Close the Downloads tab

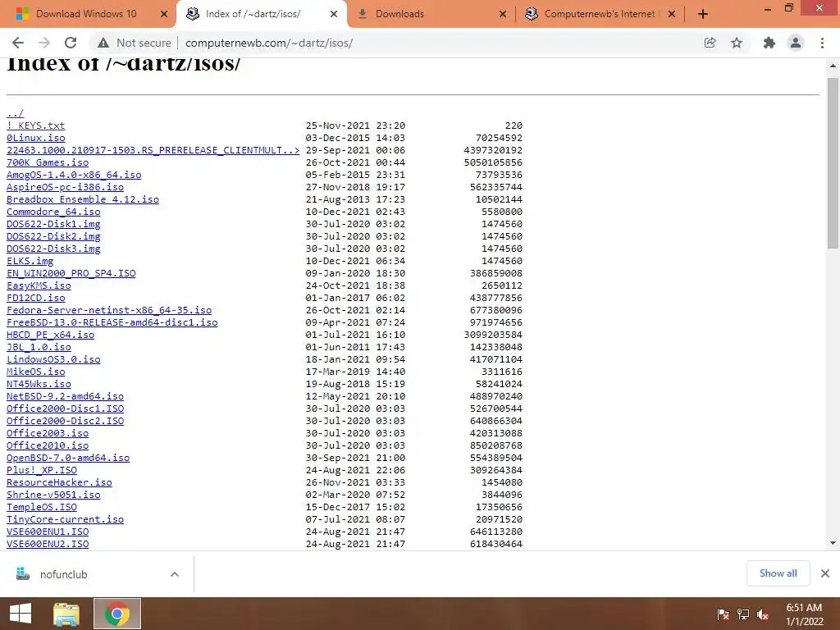pos(503,15)
